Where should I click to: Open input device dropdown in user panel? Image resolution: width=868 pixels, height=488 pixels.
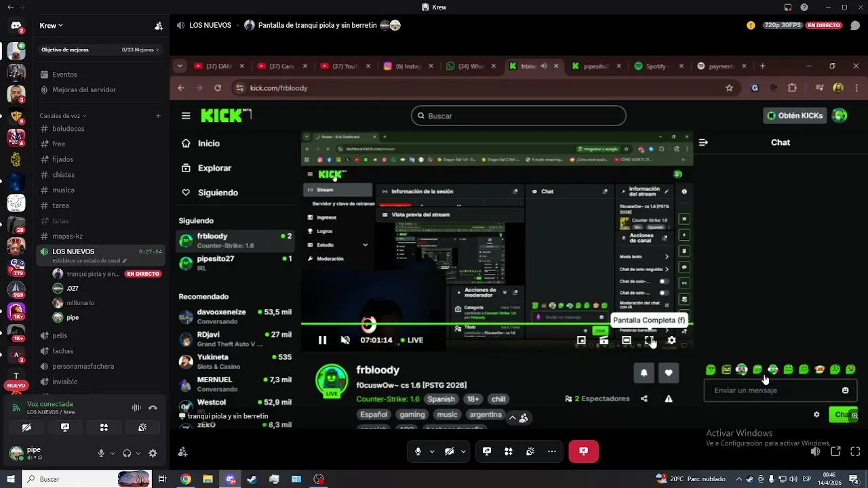click(x=113, y=453)
